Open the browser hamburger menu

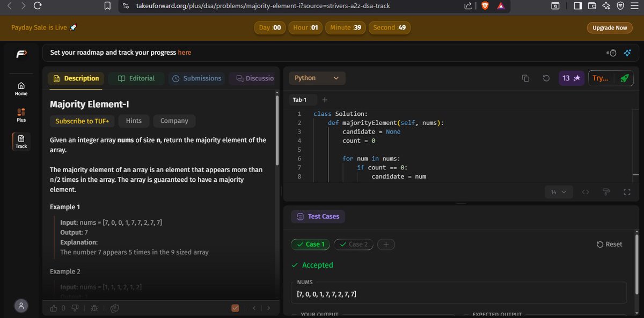click(634, 6)
